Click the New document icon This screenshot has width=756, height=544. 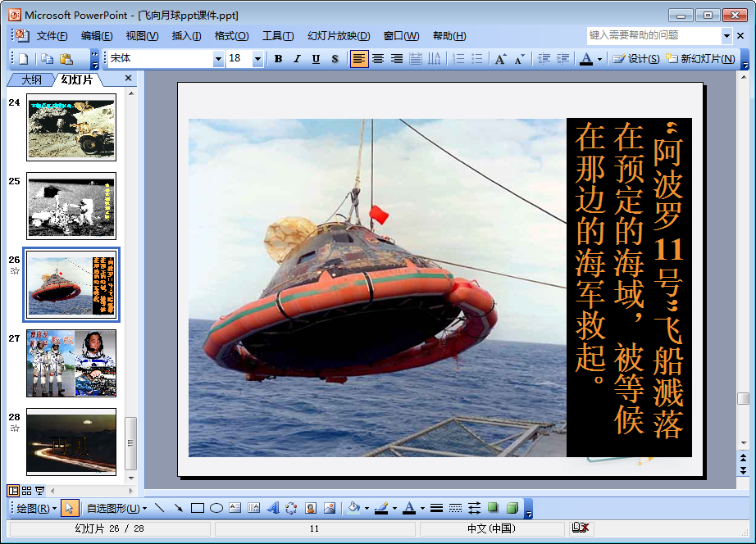[23, 59]
